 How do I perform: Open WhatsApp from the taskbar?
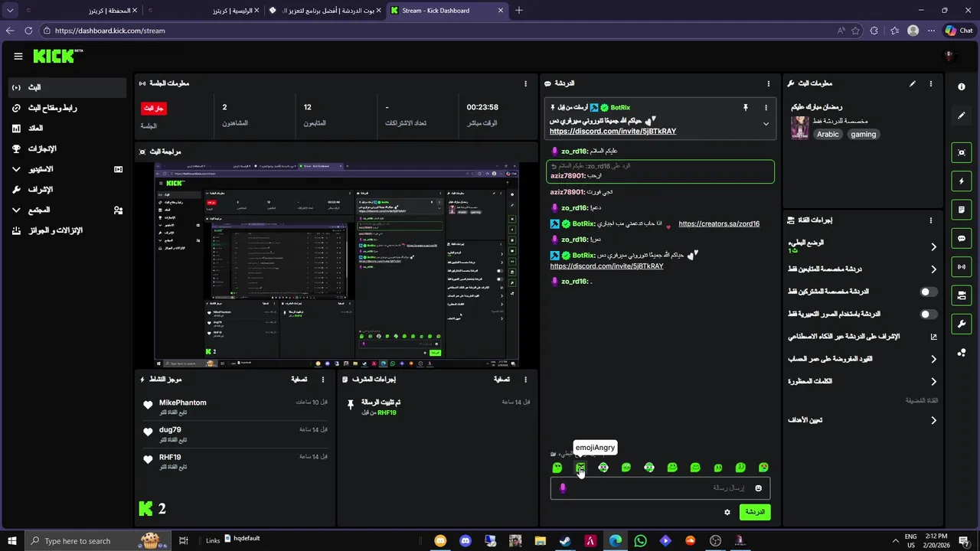point(640,541)
